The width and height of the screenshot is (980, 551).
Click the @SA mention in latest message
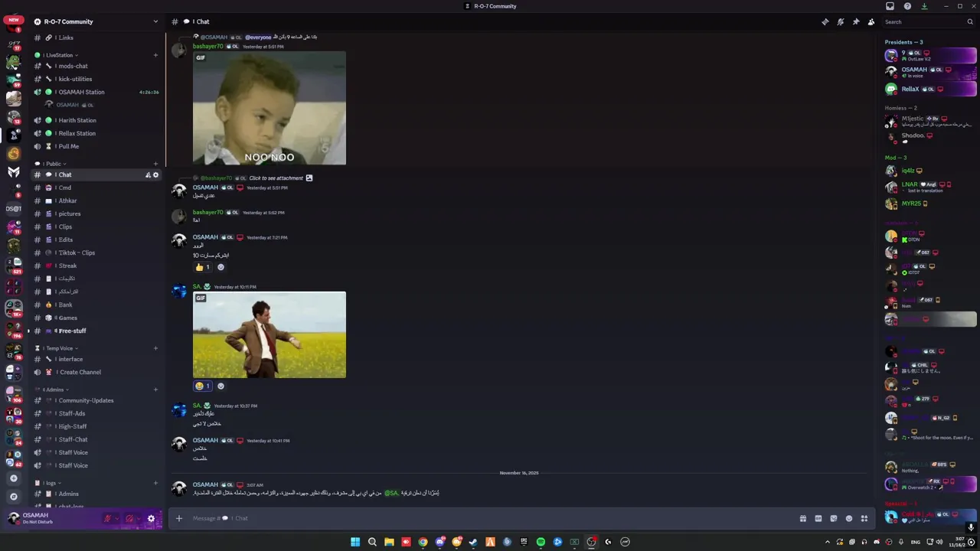point(391,493)
